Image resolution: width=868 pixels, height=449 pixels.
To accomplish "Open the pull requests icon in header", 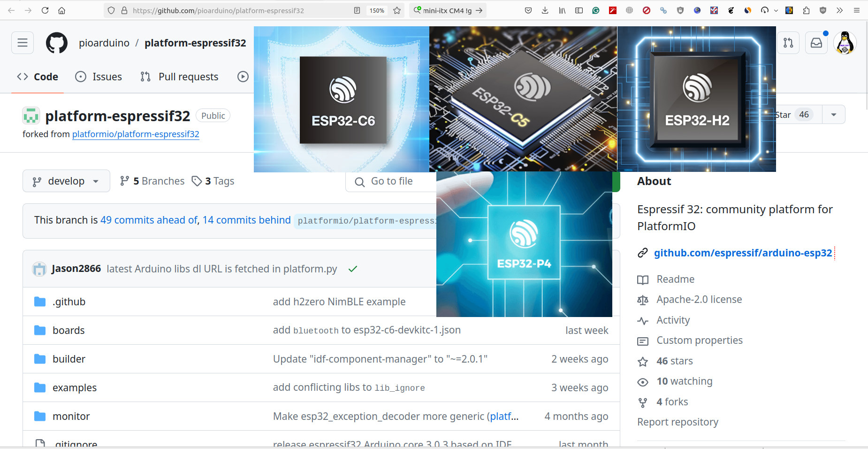I will click(788, 43).
